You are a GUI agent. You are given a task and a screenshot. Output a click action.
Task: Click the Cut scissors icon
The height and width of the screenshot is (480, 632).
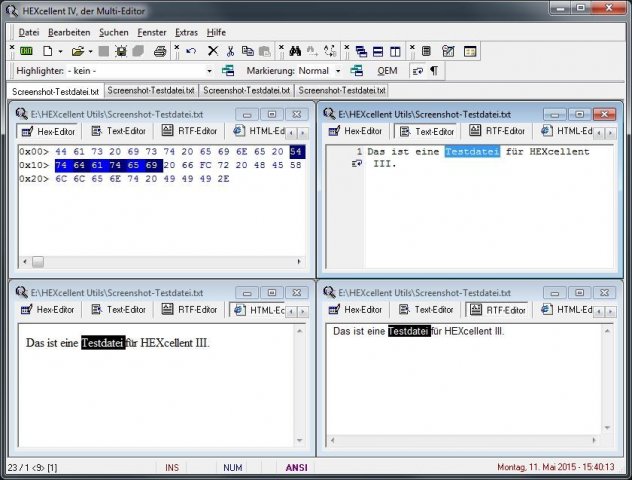[230, 51]
